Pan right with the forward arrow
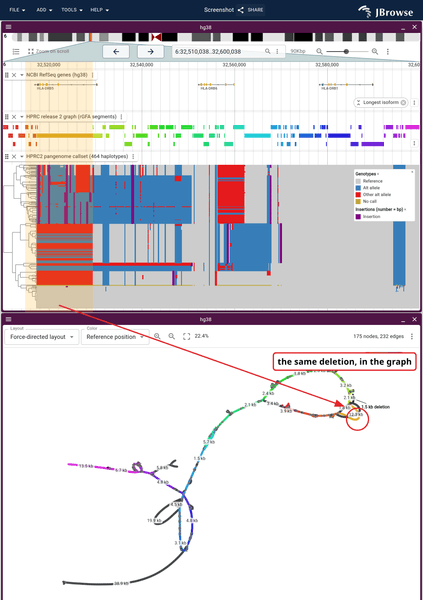Viewport: 423px width, 600px height. tap(150, 52)
